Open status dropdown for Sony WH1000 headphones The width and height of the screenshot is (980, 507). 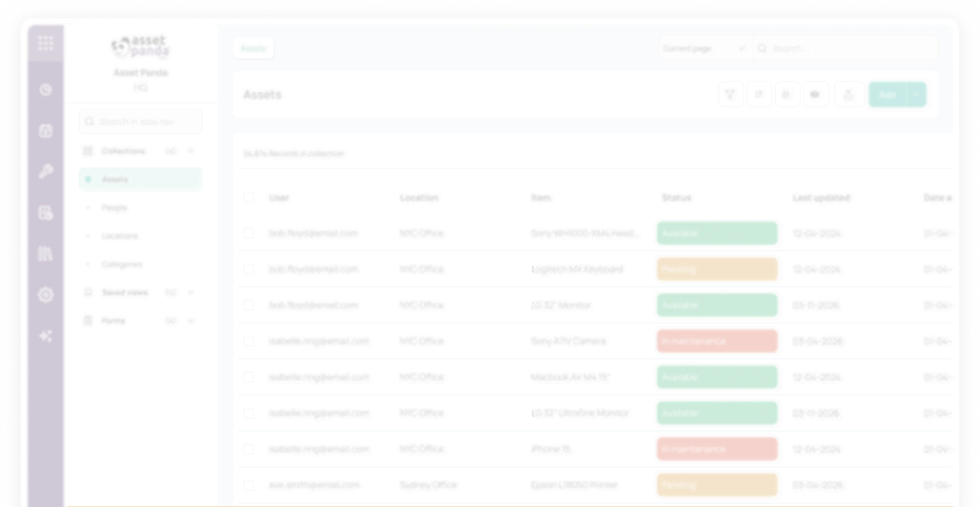pyautogui.click(x=717, y=233)
